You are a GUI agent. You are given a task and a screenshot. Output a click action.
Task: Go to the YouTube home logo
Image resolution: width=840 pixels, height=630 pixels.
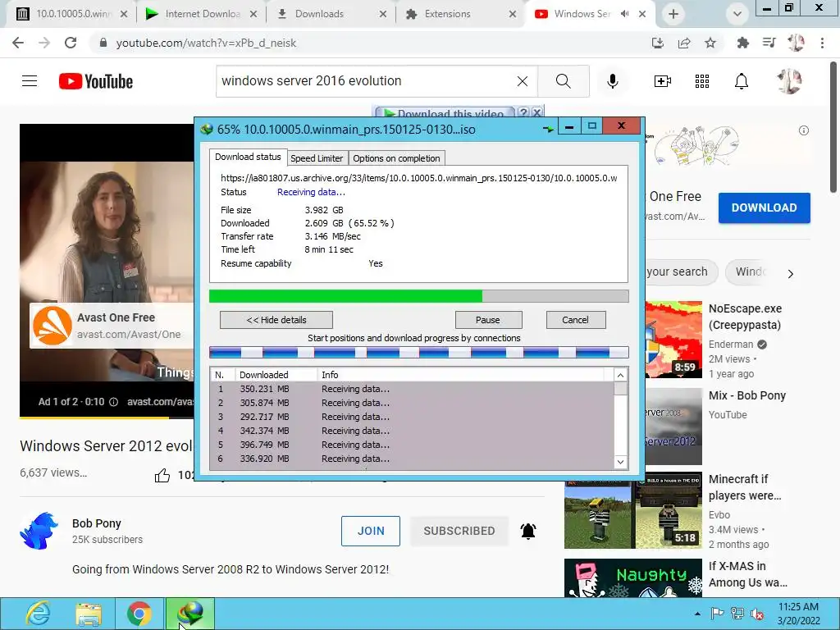96,81
